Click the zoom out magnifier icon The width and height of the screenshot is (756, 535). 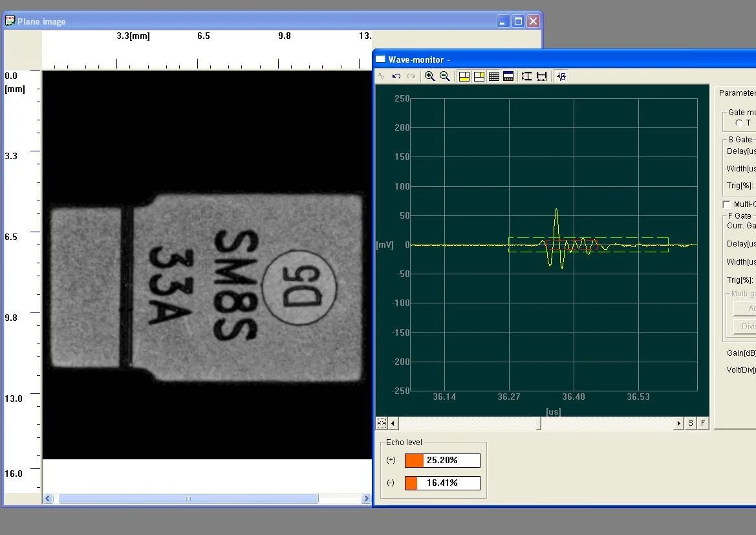[445, 76]
